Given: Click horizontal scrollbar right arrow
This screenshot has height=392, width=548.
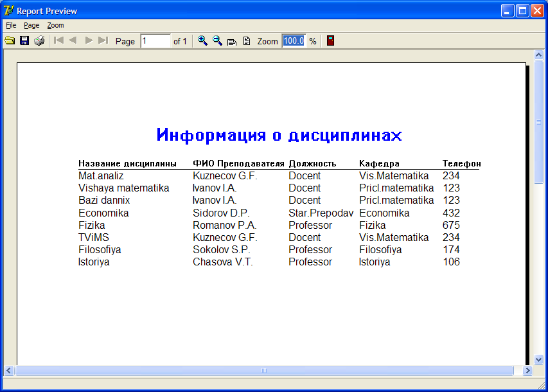Looking at the screenshot, I should pyautogui.click(x=527, y=370).
